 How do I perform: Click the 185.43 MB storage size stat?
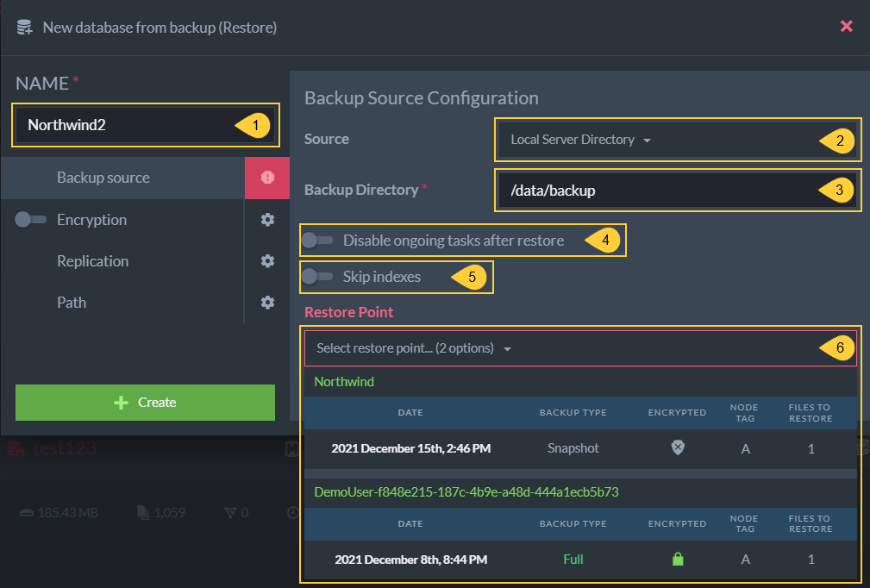59,512
